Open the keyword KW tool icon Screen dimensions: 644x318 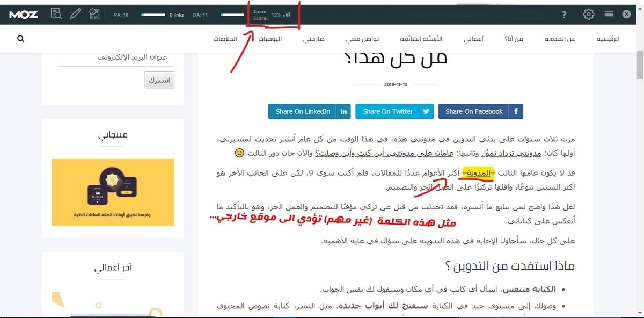[x=94, y=15]
